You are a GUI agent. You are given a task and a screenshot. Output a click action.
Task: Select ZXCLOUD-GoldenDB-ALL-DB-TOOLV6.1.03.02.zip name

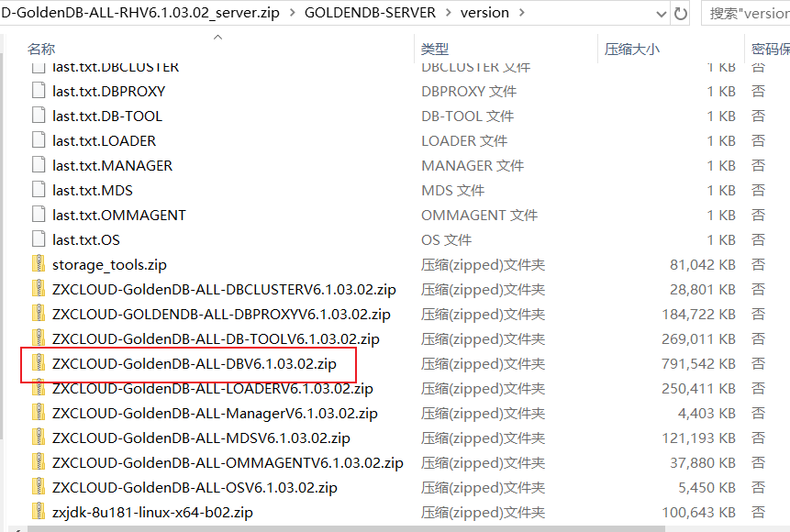point(217,338)
